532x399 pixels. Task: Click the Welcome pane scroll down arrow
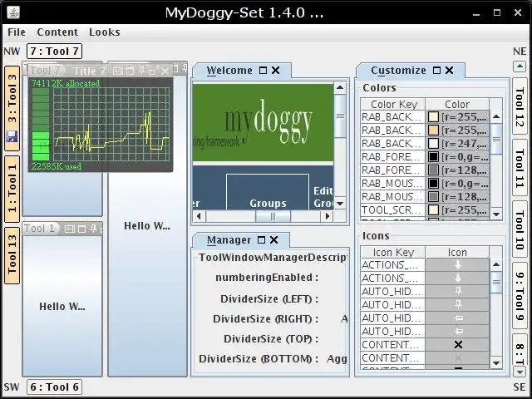(x=340, y=203)
